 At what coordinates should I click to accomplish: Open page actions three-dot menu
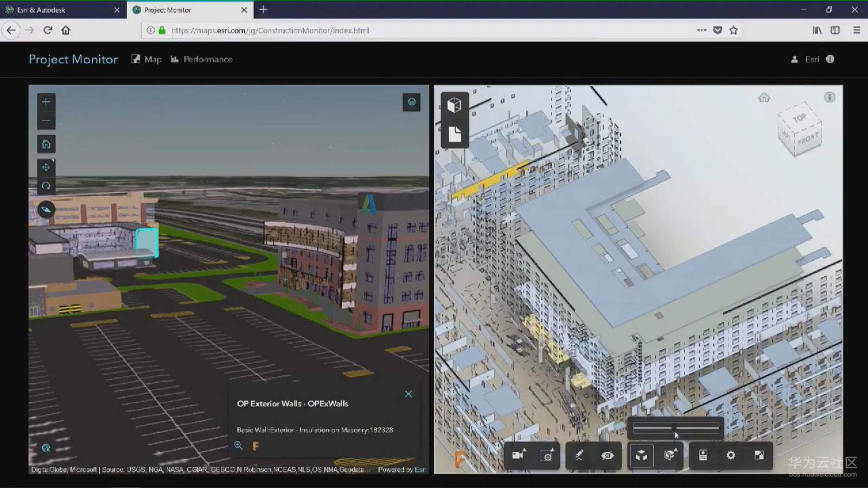701,30
